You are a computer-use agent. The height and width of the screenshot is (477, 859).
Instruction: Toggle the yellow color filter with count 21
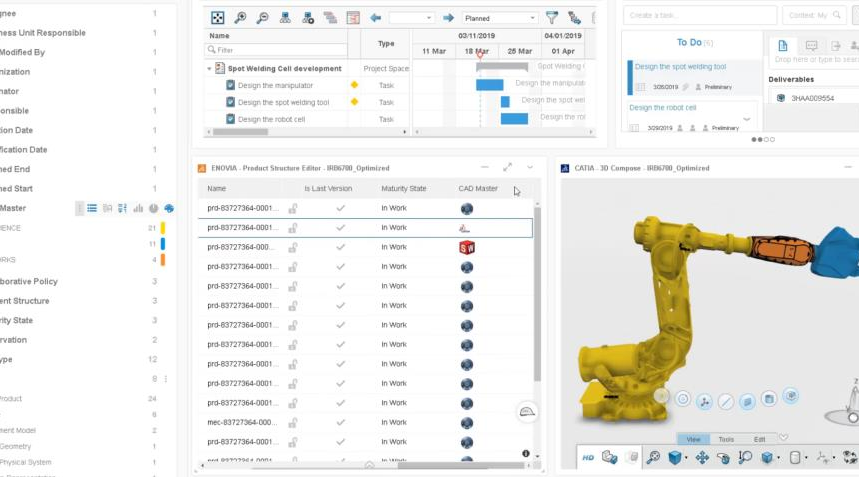click(162, 228)
